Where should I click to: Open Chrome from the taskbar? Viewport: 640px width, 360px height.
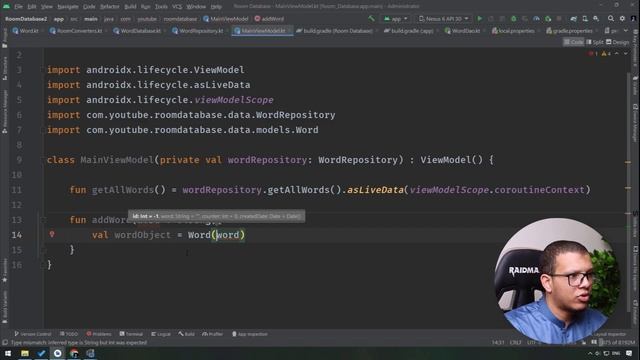(x=74, y=353)
